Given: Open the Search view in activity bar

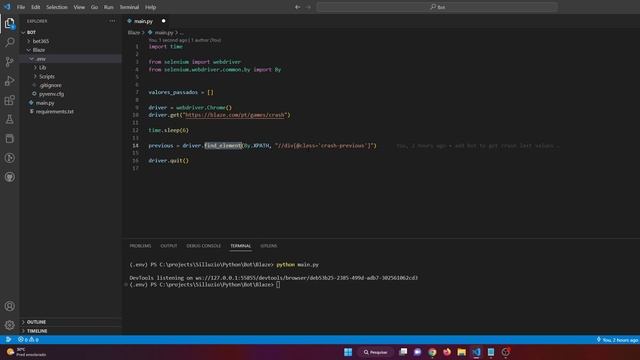Looking at the screenshot, I should tap(10, 42).
